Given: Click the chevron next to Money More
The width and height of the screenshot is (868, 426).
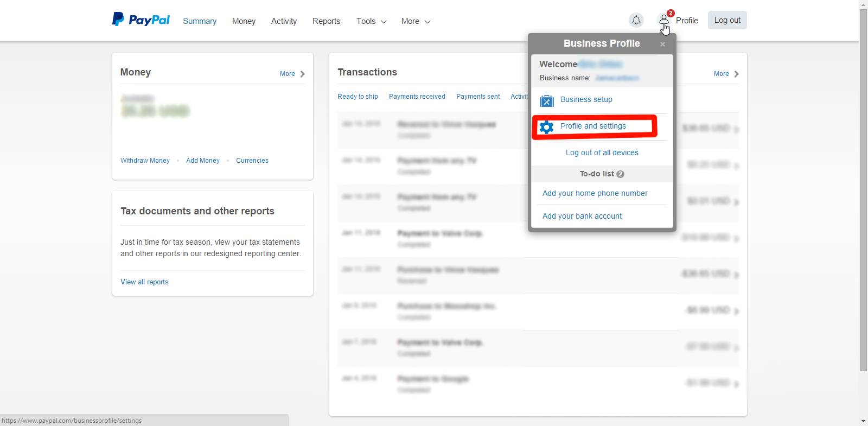Looking at the screenshot, I should pos(302,74).
